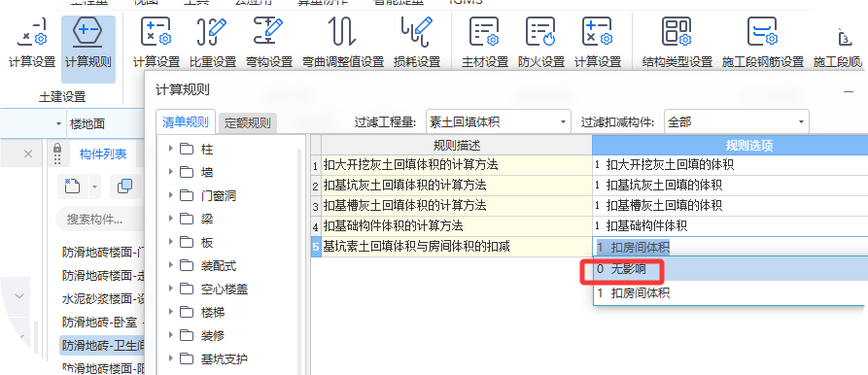Screen dimensions: 868x375
Task: Select list item 防滑地砖楼面-门
Action: click(x=103, y=253)
